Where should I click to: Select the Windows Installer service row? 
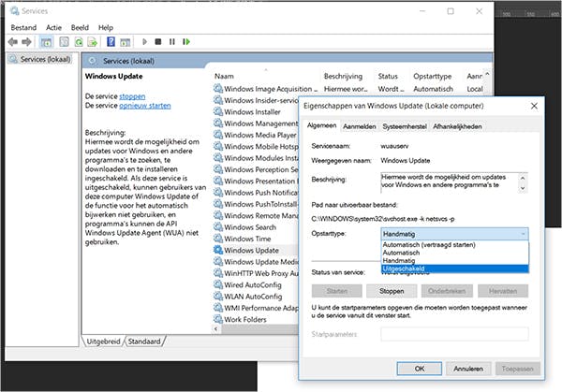(x=256, y=111)
